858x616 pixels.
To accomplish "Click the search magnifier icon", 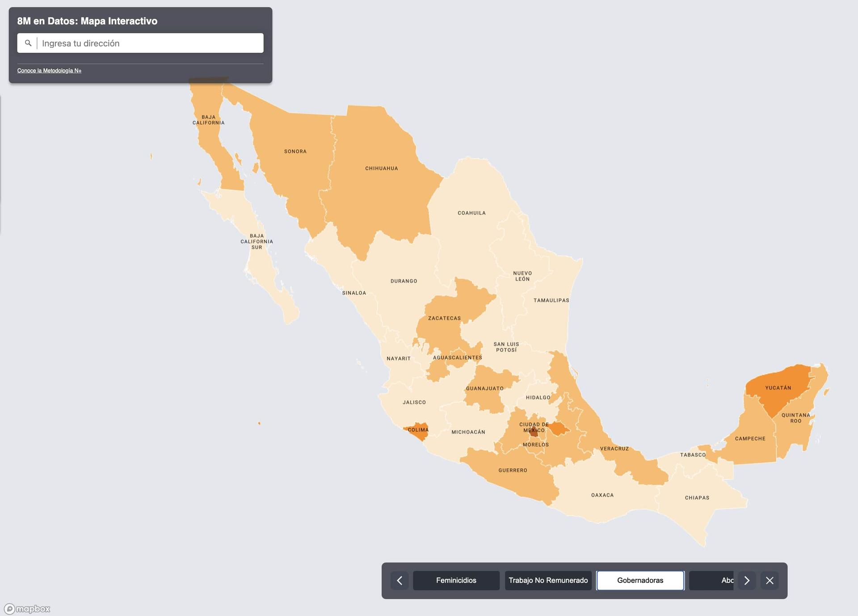I will (28, 43).
